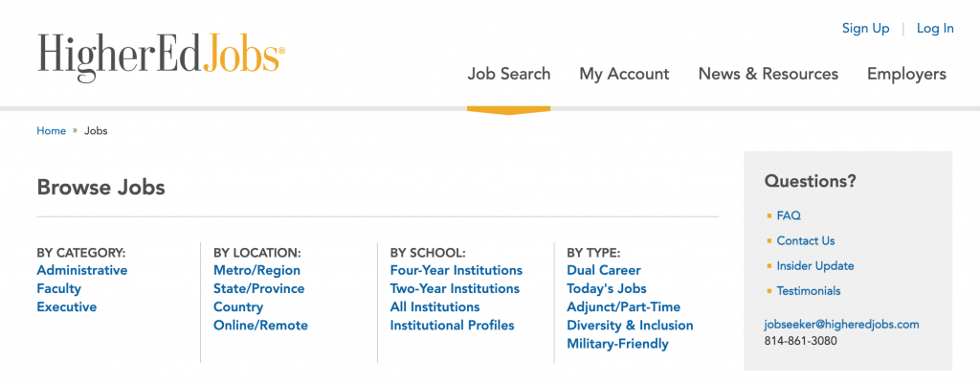Click Contact Us in Questions box
980x384 pixels.
click(806, 240)
